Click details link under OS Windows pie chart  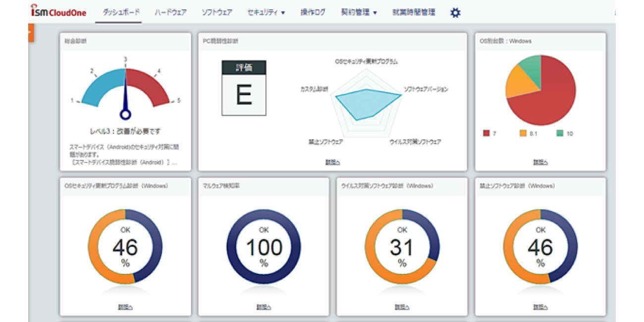click(x=540, y=162)
